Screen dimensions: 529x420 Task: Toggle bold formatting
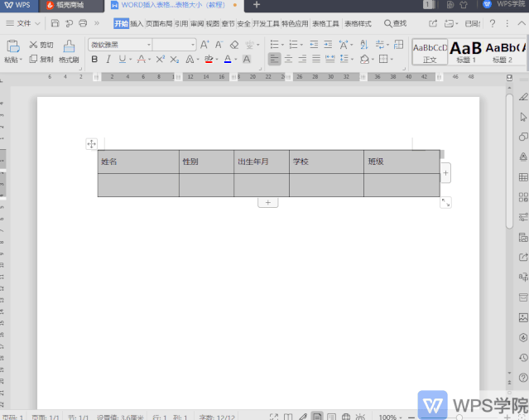94,60
